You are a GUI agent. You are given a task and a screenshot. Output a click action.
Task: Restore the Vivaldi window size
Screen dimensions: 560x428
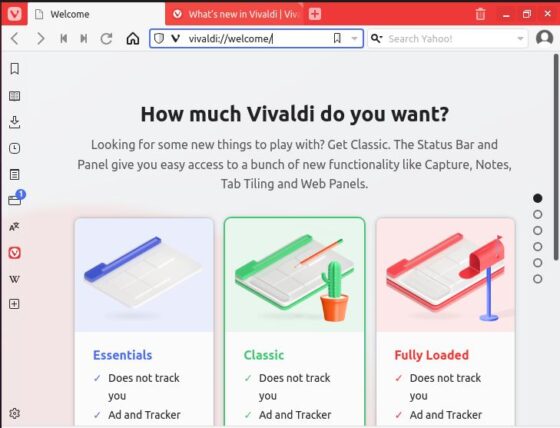click(527, 14)
